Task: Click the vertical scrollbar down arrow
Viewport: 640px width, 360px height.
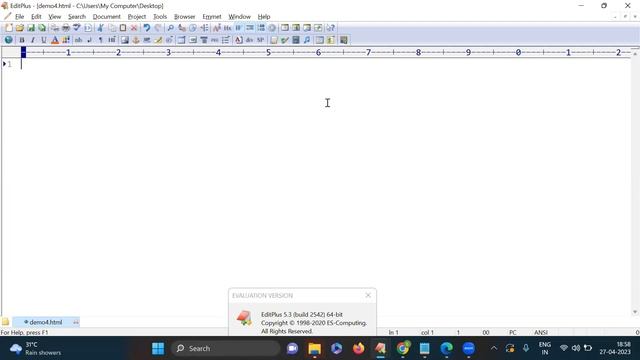Action: (x=635, y=312)
